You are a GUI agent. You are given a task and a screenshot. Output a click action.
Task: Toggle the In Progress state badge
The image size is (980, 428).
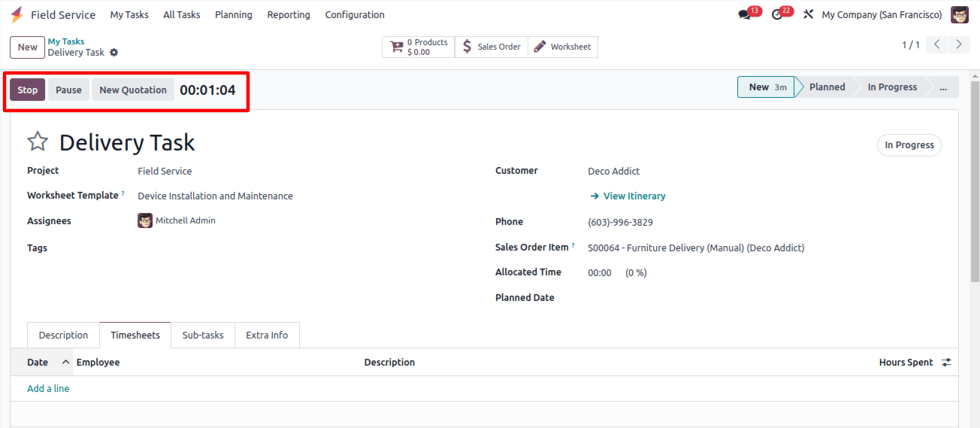[x=909, y=145]
